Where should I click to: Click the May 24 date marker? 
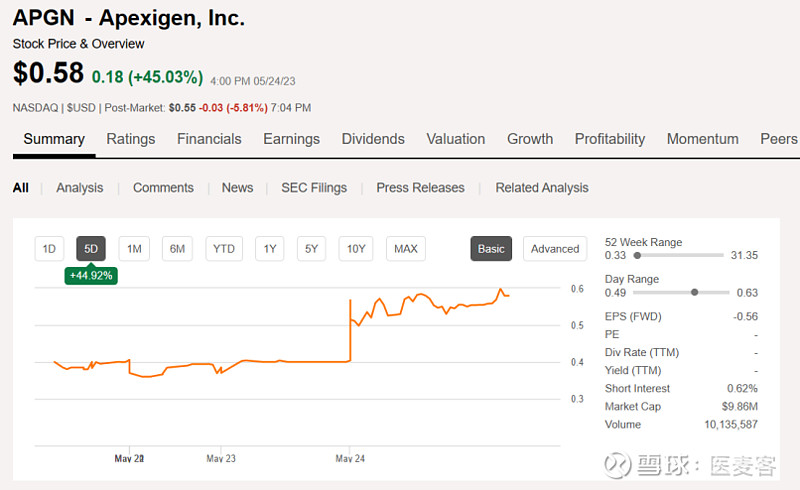(350, 458)
